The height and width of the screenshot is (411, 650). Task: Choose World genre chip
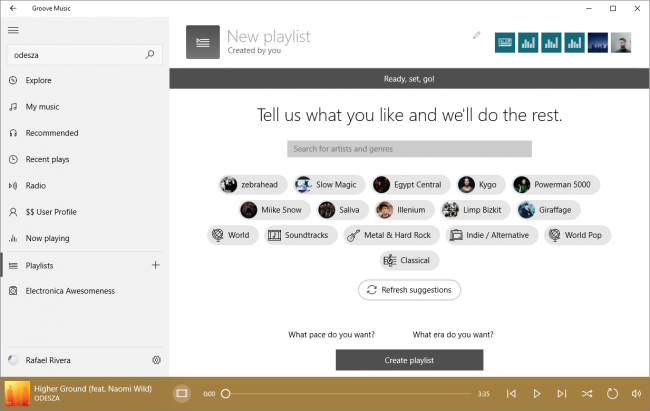233,235
